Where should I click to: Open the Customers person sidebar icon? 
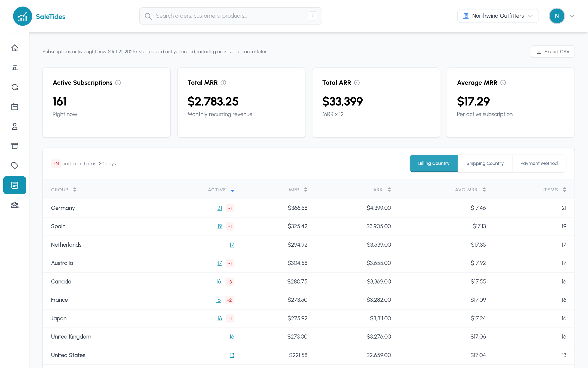click(x=15, y=126)
